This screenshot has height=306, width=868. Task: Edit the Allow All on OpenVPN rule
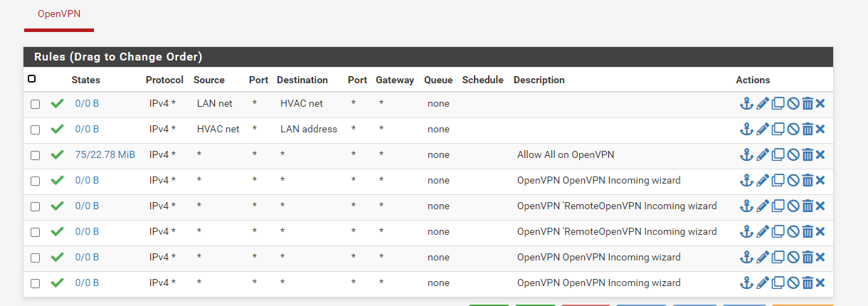[x=763, y=155]
